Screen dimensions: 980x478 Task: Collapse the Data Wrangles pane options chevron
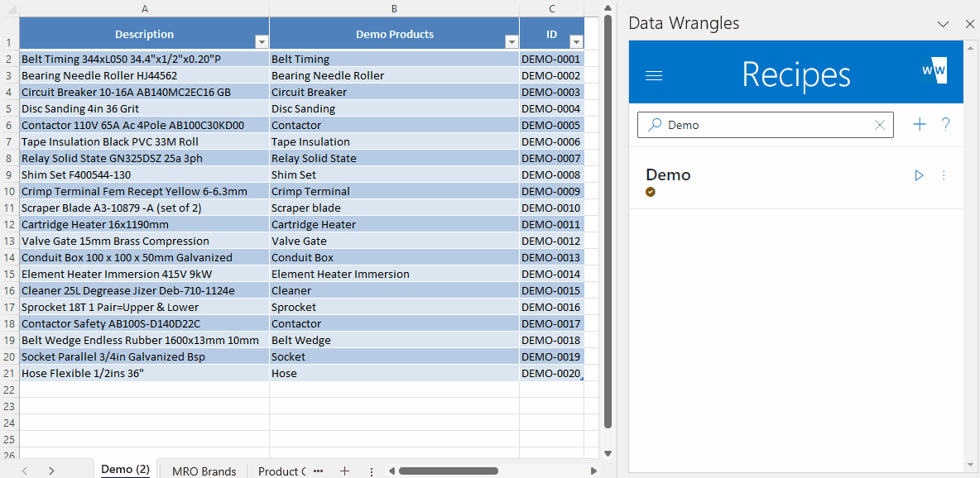(x=943, y=24)
